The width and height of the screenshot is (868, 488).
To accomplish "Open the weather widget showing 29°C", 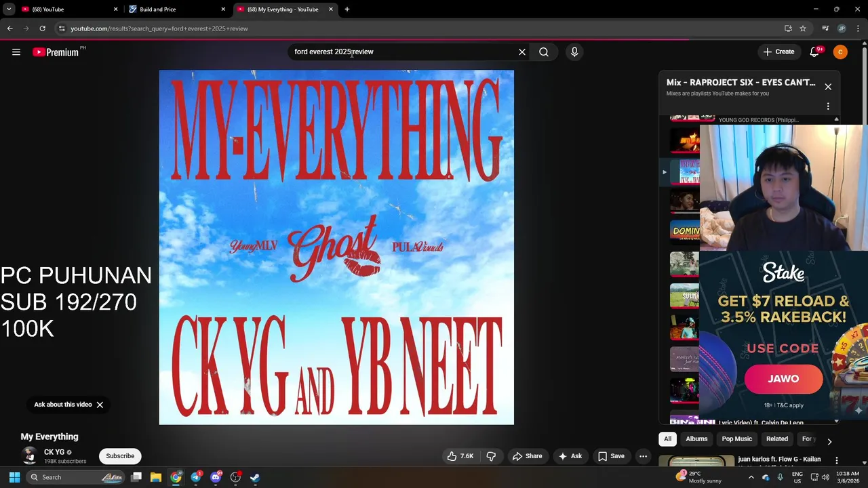I will pos(699,477).
